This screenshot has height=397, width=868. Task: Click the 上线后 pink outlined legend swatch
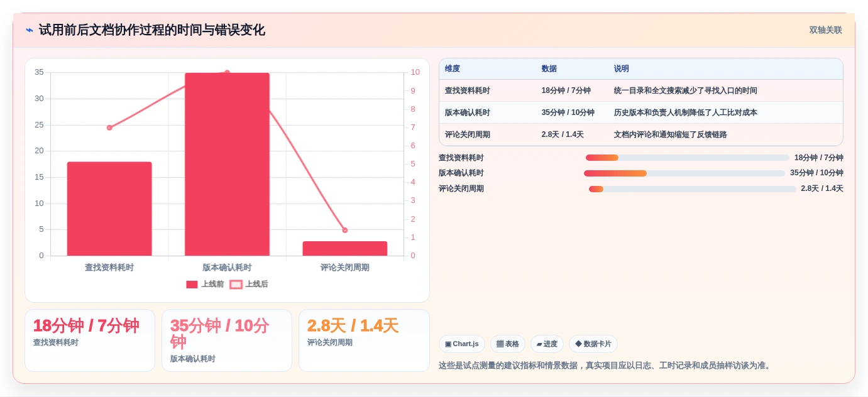pos(236,285)
